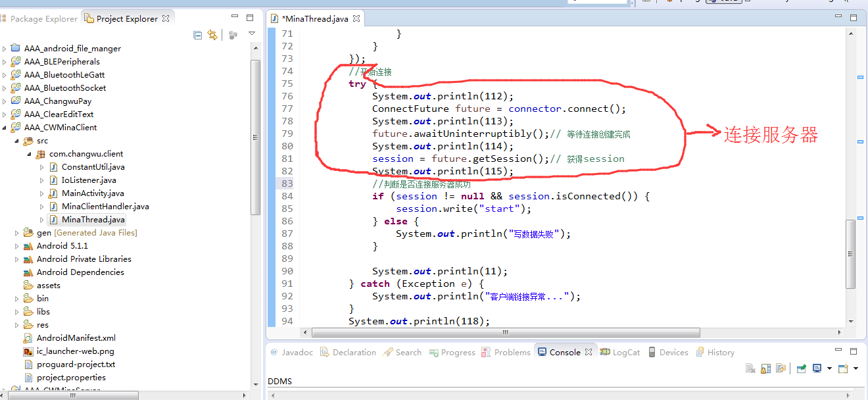Viewport: 868px width, 400px height.
Task: Select the AAA_ClearEditText project
Action: coord(59,114)
